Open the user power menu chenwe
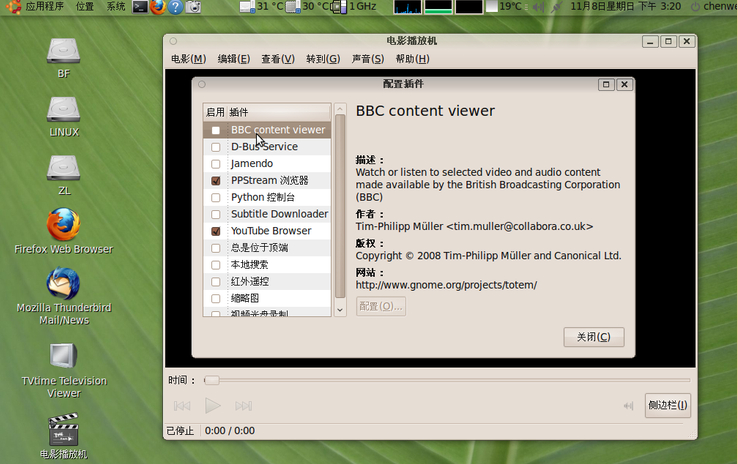 pyautogui.click(x=714, y=7)
